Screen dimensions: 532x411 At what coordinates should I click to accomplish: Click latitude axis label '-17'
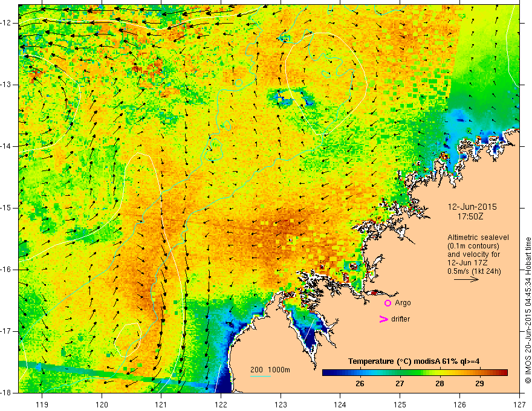click(x=6, y=331)
